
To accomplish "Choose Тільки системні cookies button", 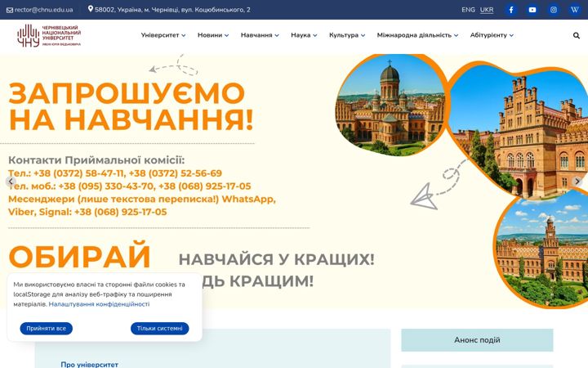I will point(160,329).
